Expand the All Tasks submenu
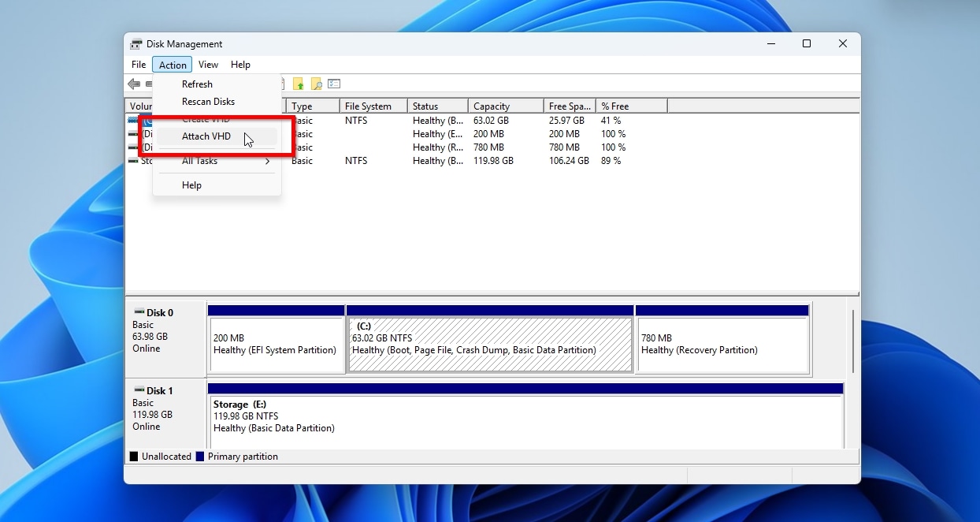Image resolution: width=980 pixels, height=522 pixels. pos(217,161)
